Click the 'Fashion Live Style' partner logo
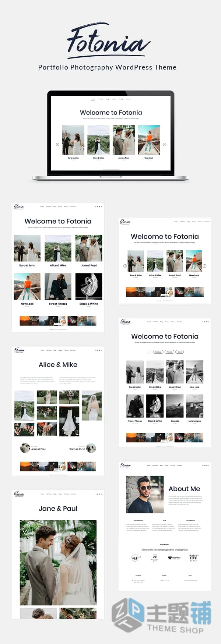The width and height of the screenshot is (221, 644). 193,558
